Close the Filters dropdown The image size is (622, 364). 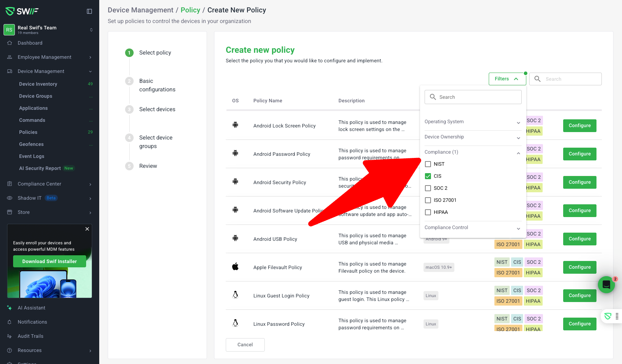(507, 79)
